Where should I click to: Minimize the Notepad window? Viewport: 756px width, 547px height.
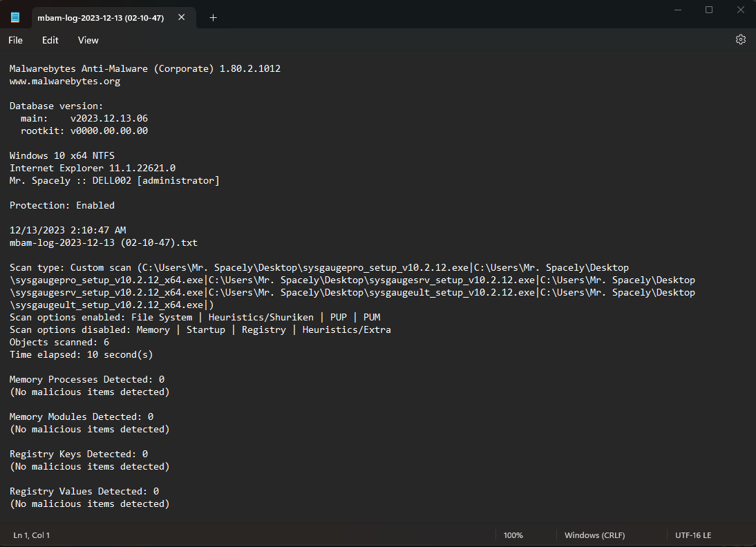click(677, 10)
